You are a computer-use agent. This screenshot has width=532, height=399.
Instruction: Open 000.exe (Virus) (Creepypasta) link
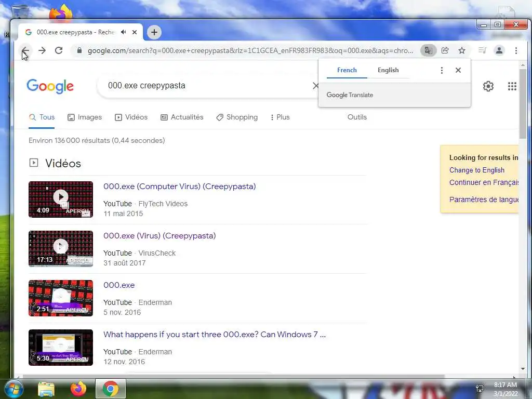click(159, 236)
